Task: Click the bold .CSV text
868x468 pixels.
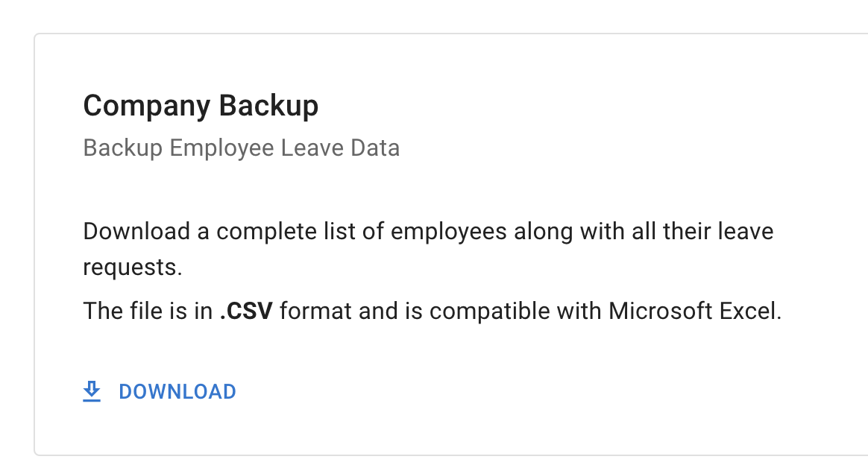Action: click(x=247, y=311)
